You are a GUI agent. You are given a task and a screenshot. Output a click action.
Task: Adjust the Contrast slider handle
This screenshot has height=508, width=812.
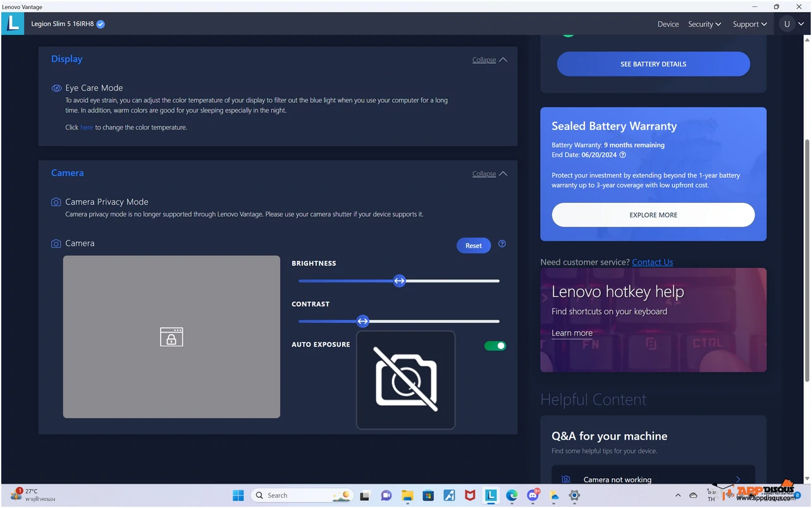pos(362,322)
